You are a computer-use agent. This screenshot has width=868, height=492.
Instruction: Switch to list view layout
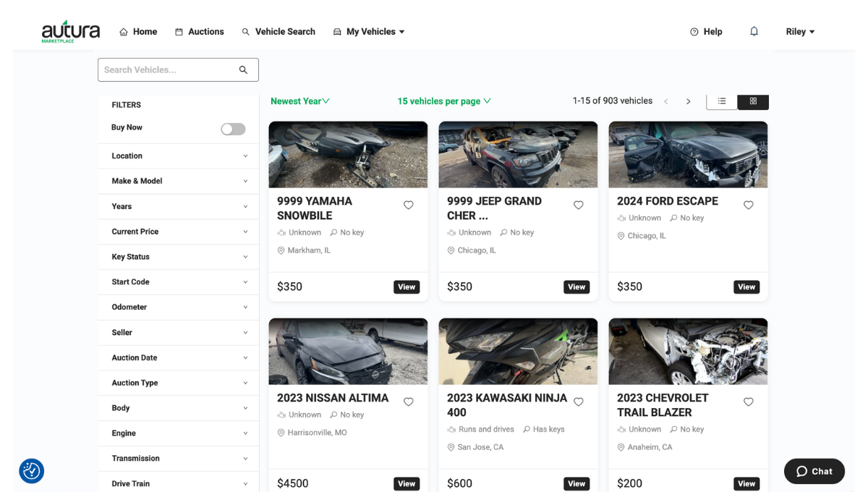click(722, 101)
